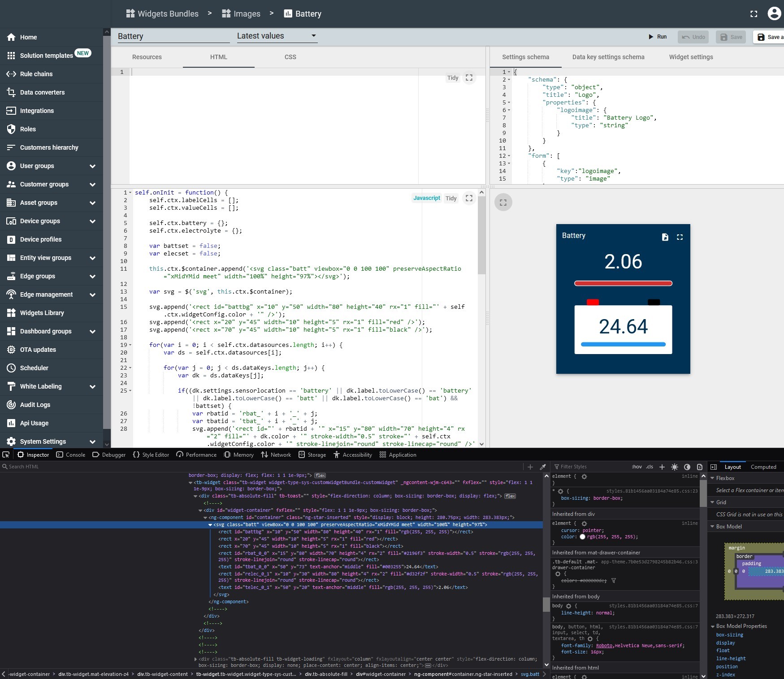The width and height of the screenshot is (784, 679).
Task: Enable dark color scheme simulation
Action: click(x=686, y=467)
